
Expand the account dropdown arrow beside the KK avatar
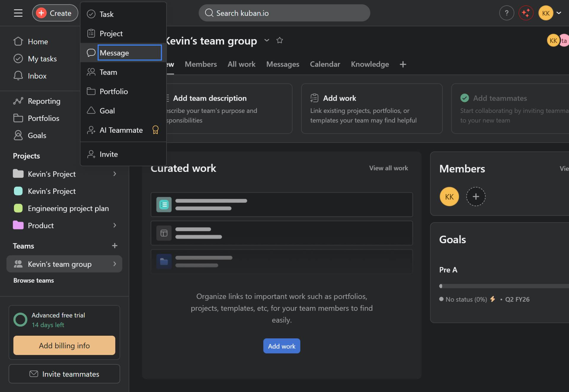559,13
